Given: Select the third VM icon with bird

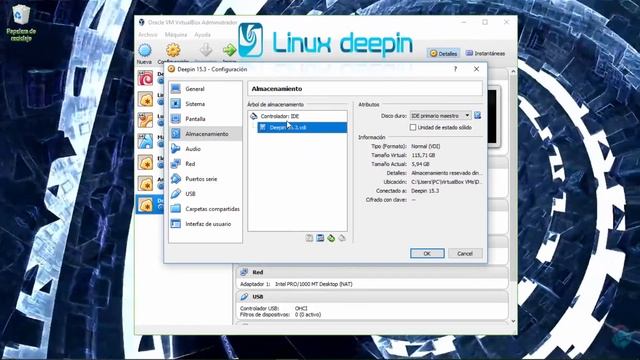Looking at the screenshot, I should (x=145, y=120).
